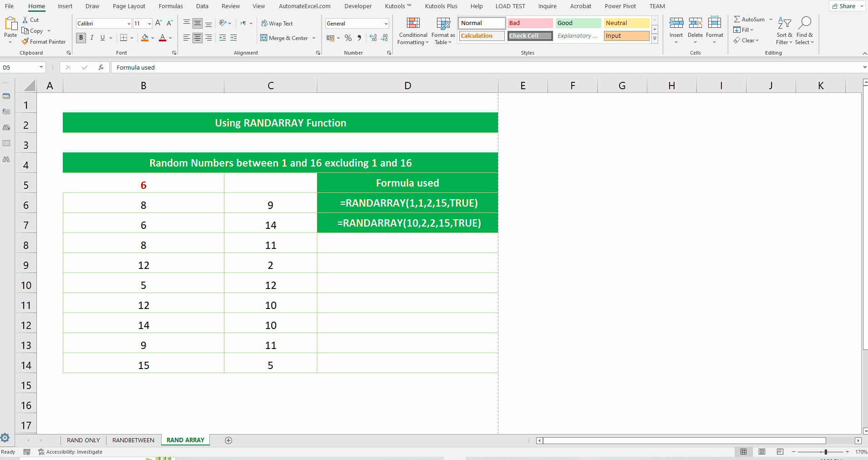Click Increase Decimal icon
868x460 pixels.
click(373, 38)
